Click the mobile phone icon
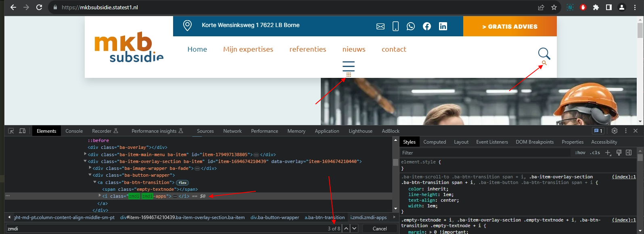 click(x=395, y=26)
